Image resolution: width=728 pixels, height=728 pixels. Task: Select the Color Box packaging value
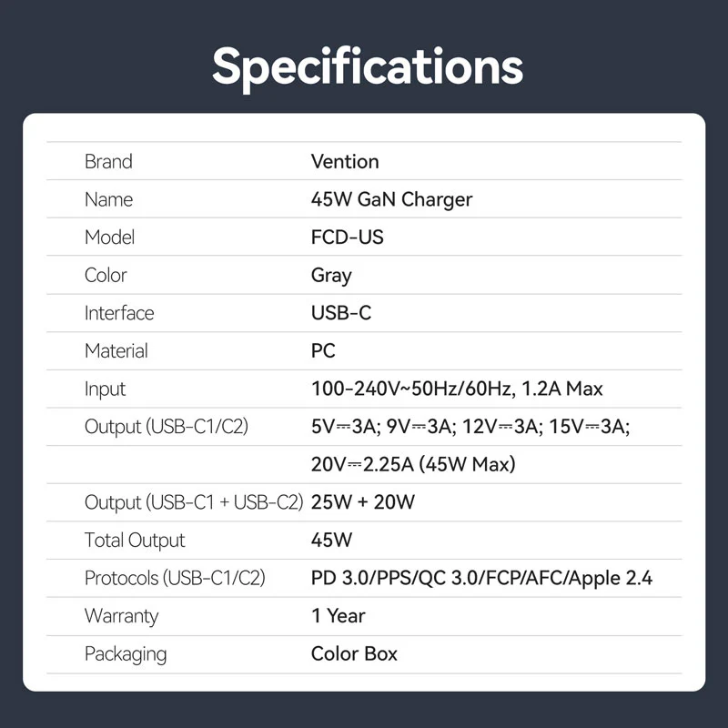point(354,653)
